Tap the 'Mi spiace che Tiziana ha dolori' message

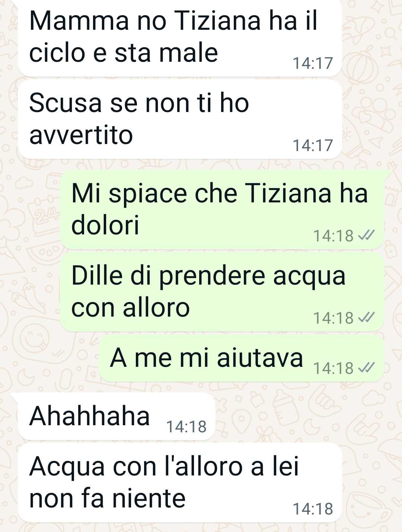[x=222, y=210]
